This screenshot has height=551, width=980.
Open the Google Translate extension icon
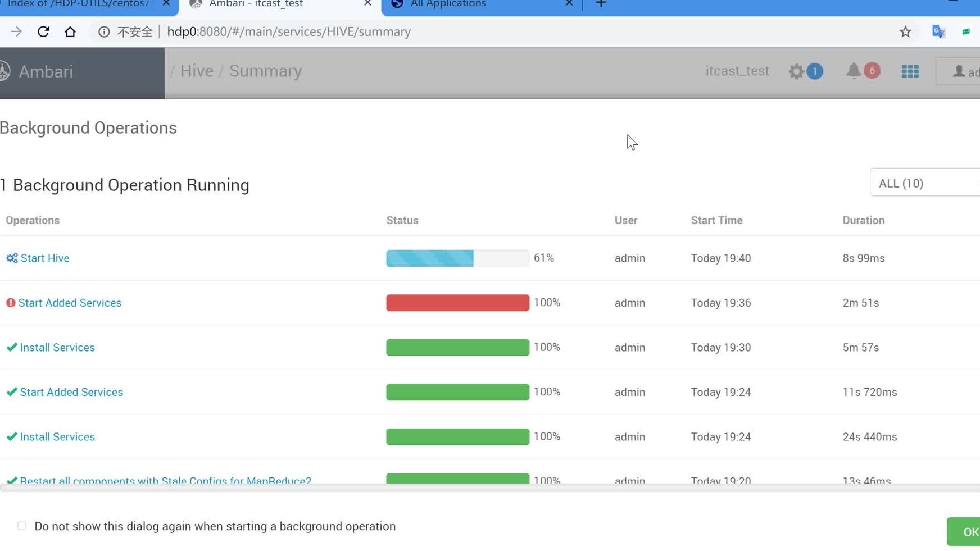[938, 31]
